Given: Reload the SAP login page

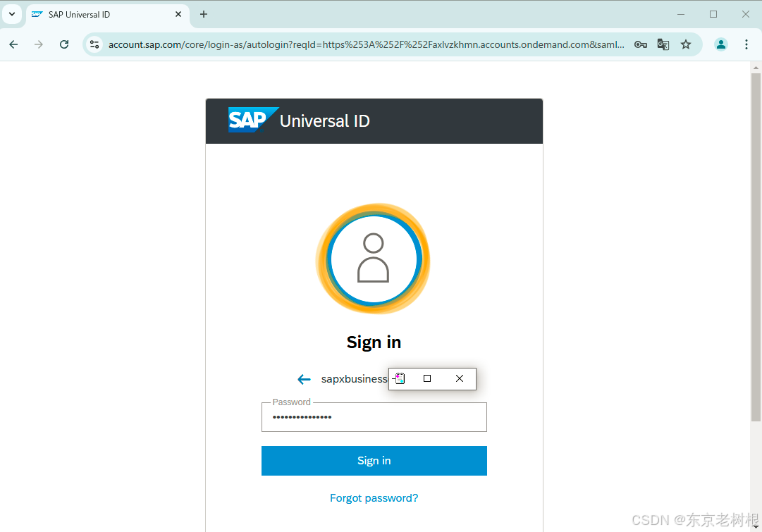Looking at the screenshot, I should pos(64,44).
